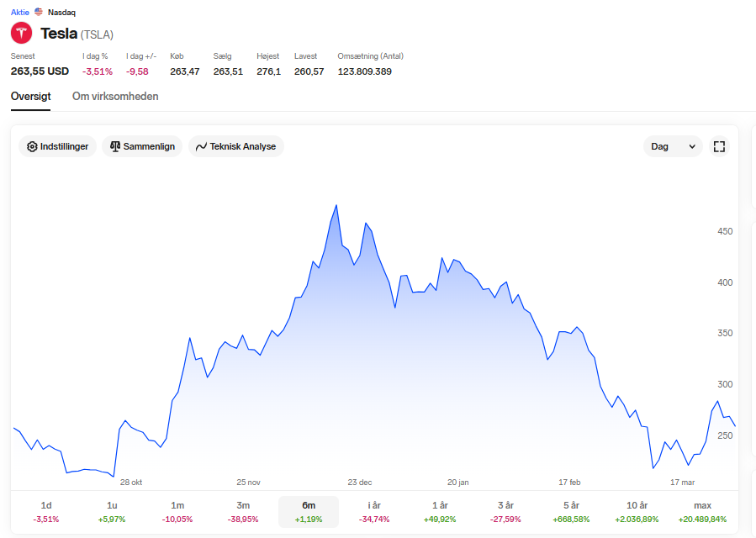Click the Aktie breadcrumb link
This screenshot has height=538, width=756.
pos(20,12)
